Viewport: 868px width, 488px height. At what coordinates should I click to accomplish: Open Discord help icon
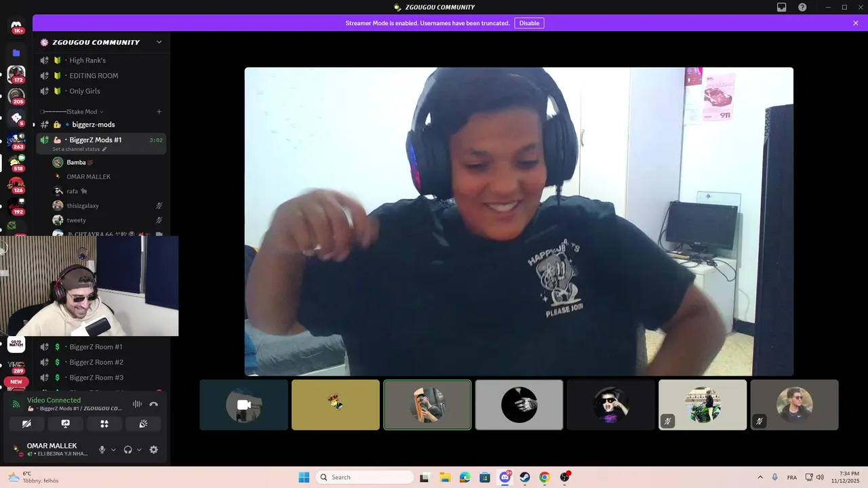pyautogui.click(x=802, y=7)
